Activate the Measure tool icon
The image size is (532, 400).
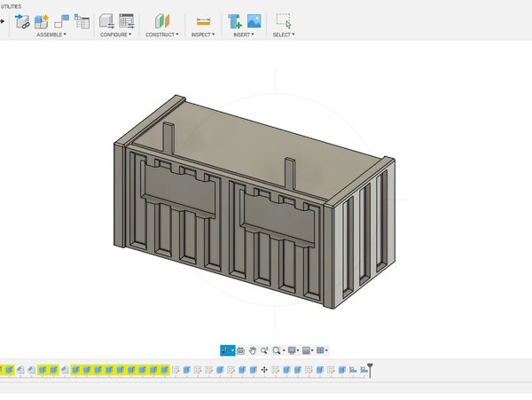(204, 20)
